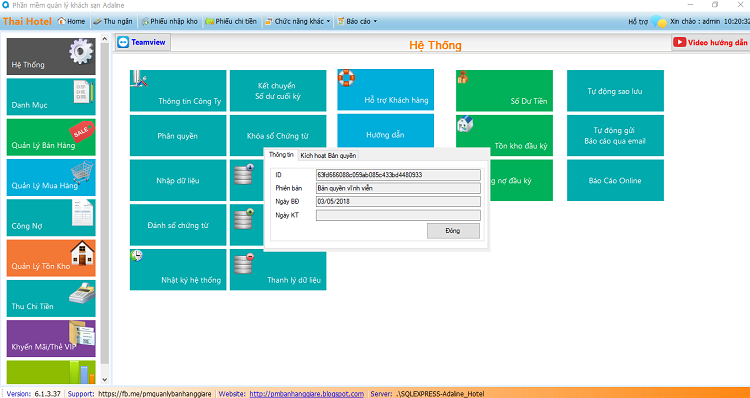Click the ID field in dialog
Screen dimensions: 750x398
[x=398, y=175]
